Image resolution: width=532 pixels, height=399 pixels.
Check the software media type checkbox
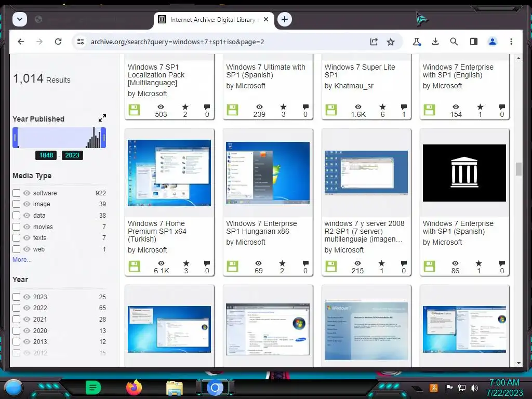(16, 193)
